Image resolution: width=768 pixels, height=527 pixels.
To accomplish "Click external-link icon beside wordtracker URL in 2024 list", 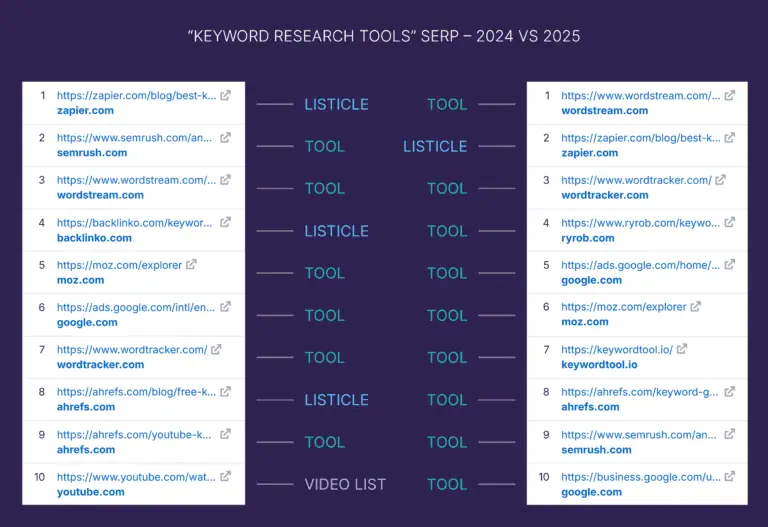I will point(216,349).
